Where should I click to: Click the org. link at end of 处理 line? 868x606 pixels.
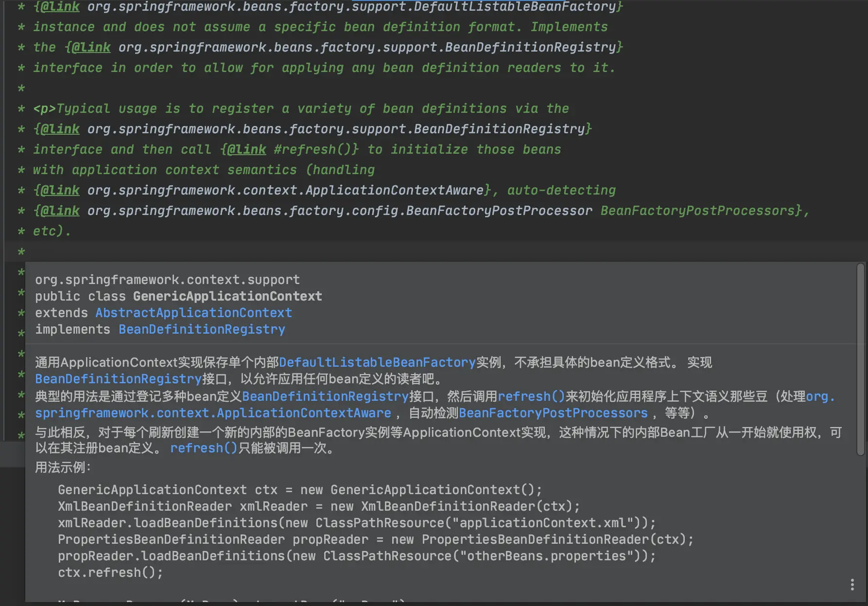[x=820, y=396]
